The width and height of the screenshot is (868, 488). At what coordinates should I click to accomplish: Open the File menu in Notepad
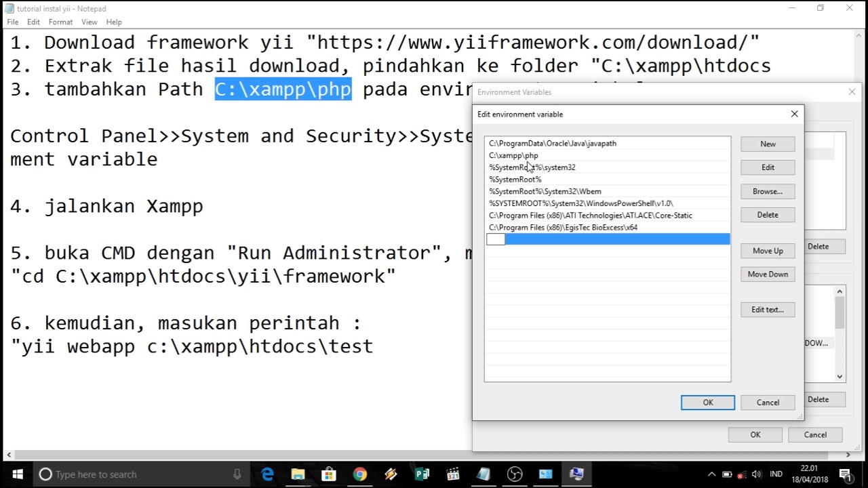(13, 22)
